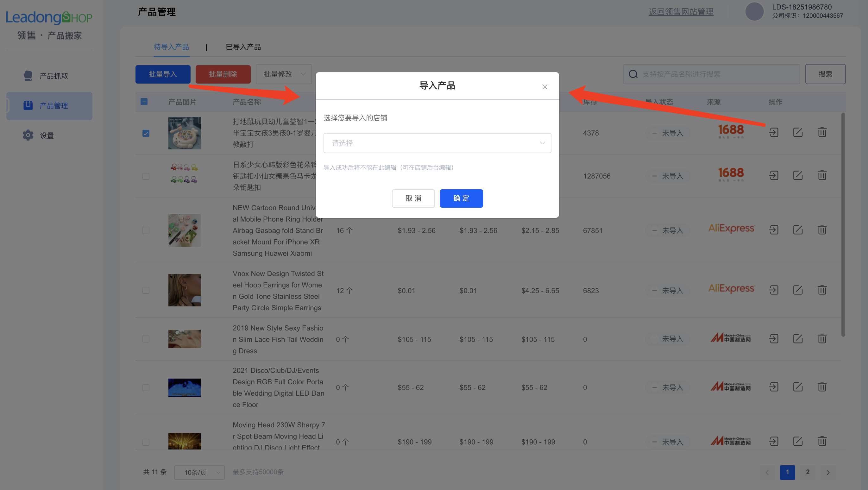
Task: Uncheck the 打地鼠玩具 row checkbox
Action: pos(146,133)
